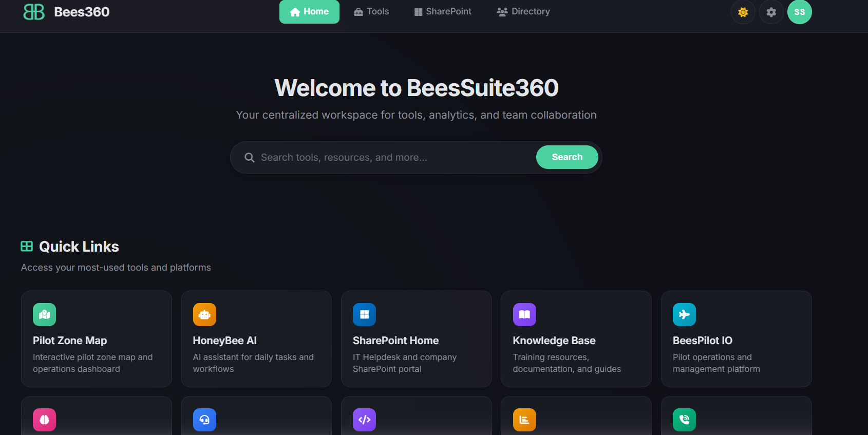Click the green phone icon card
Image resolution: width=868 pixels, height=435 pixels.
(x=684, y=420)
